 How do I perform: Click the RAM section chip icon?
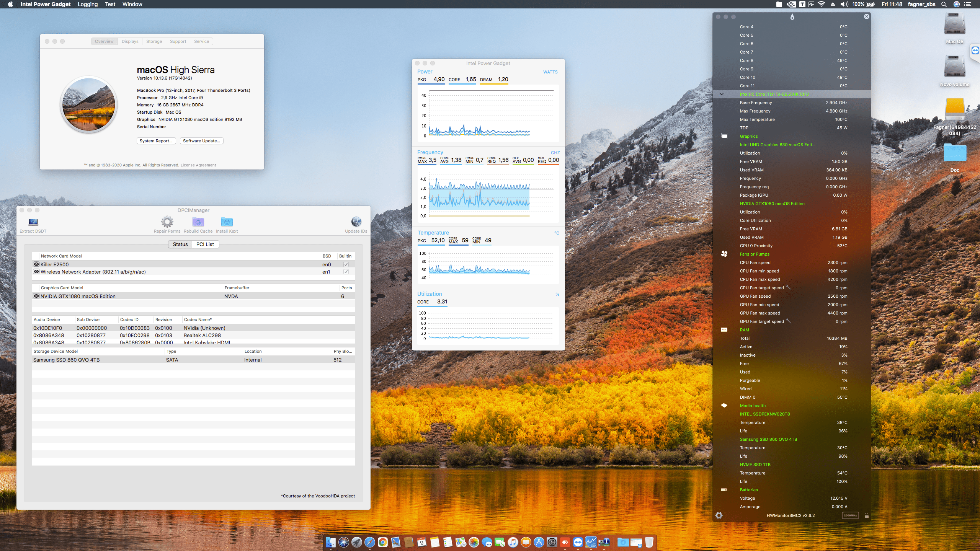click(x=724, y=329)
